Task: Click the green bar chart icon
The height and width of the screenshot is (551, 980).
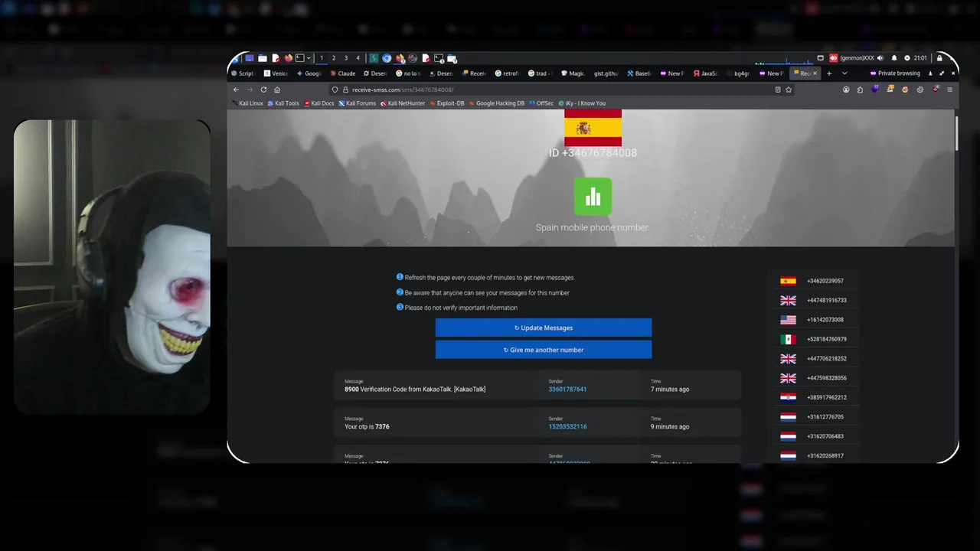Action: (x=593, y=197)
